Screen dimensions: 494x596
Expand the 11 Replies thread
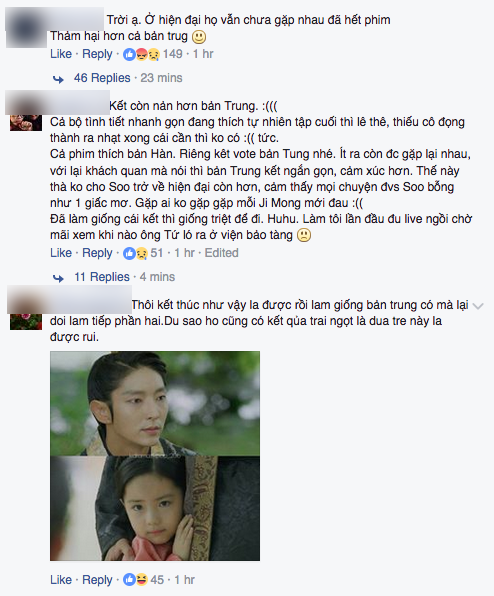(102, 277)
